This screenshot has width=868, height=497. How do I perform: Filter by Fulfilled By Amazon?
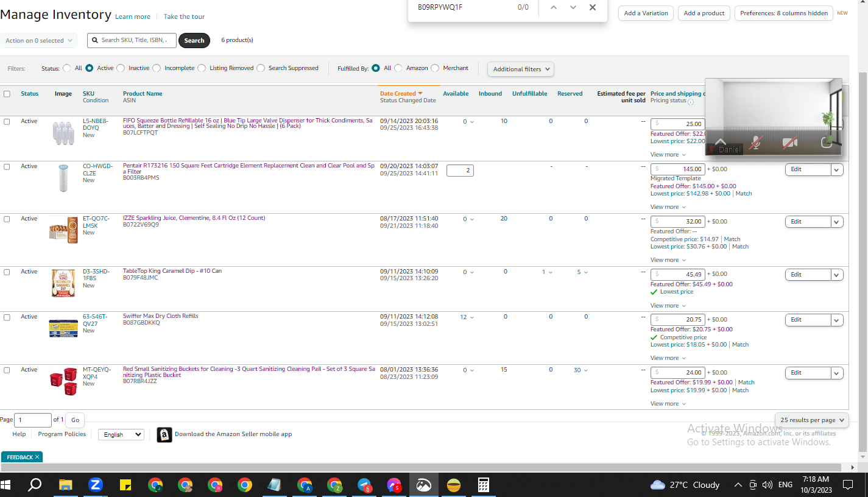coord(398,68)
